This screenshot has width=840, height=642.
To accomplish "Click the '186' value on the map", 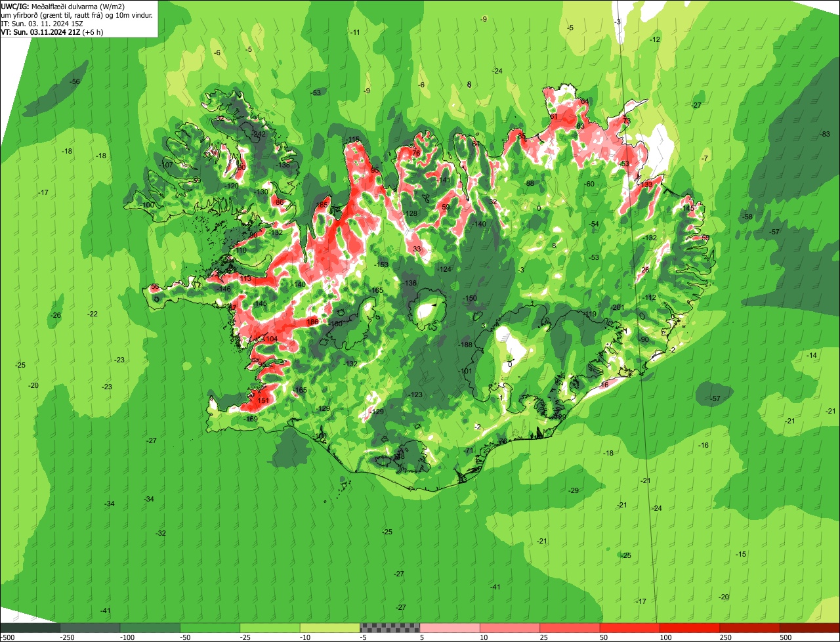I will tap(312, 322).
